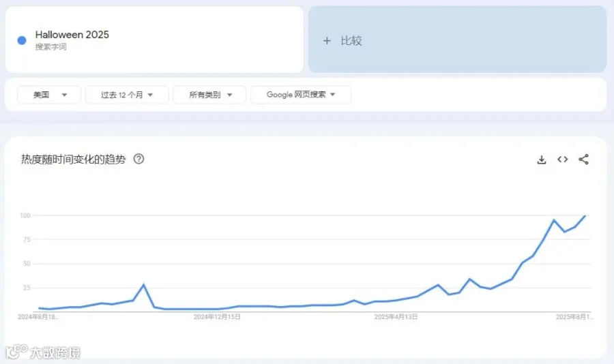Click the 大数跨境 watermark logo
614x364 pixels.
(x=43, y=352)
